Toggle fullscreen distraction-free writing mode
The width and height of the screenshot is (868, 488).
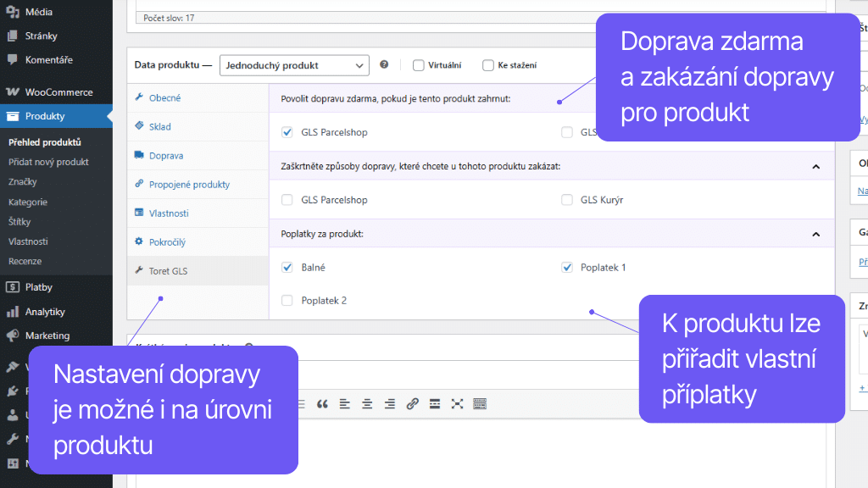[455, 404]
